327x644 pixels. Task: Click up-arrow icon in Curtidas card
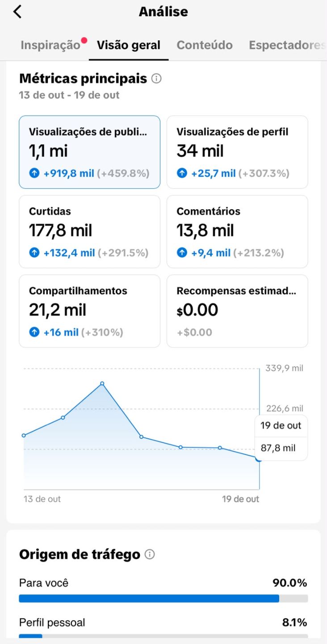[34, 253]
